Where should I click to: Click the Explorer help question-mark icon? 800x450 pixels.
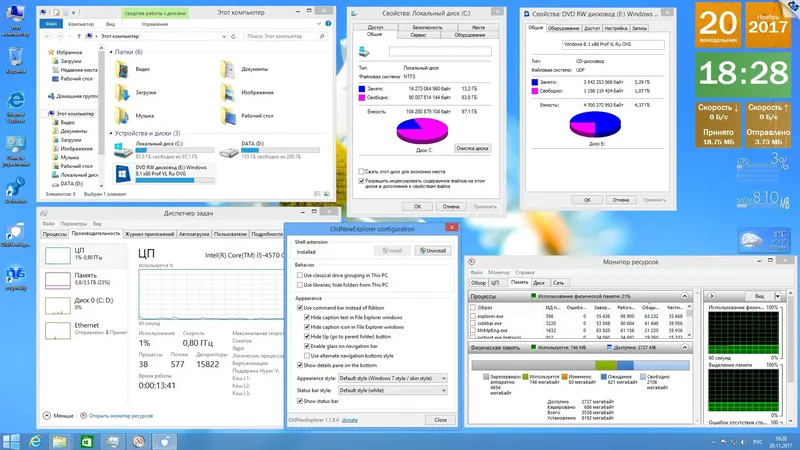(x=328, y=23)
